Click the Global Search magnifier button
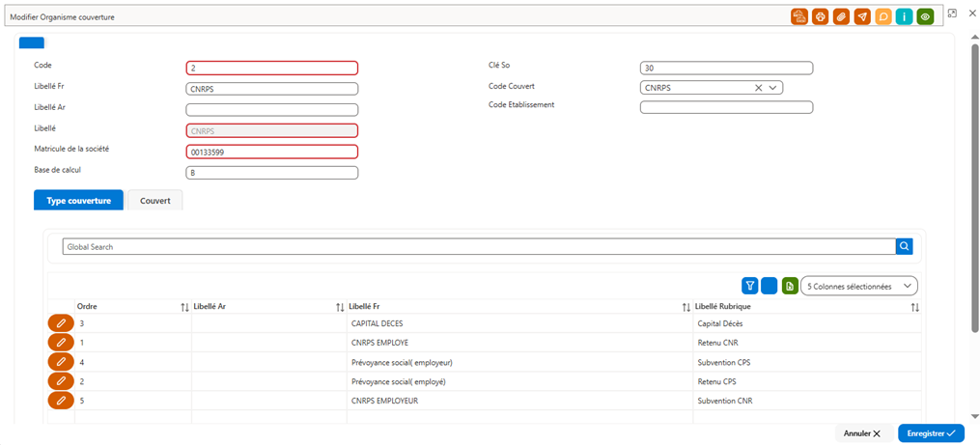This screenshot has width=980, height=445. point(905,247)
